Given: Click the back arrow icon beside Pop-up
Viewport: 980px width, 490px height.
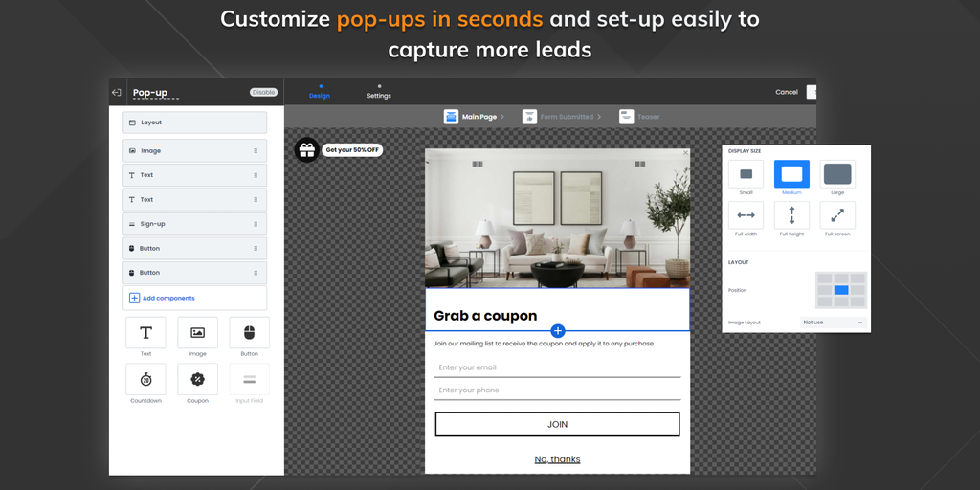Looking at the screenshot, I should click(117, 93).
